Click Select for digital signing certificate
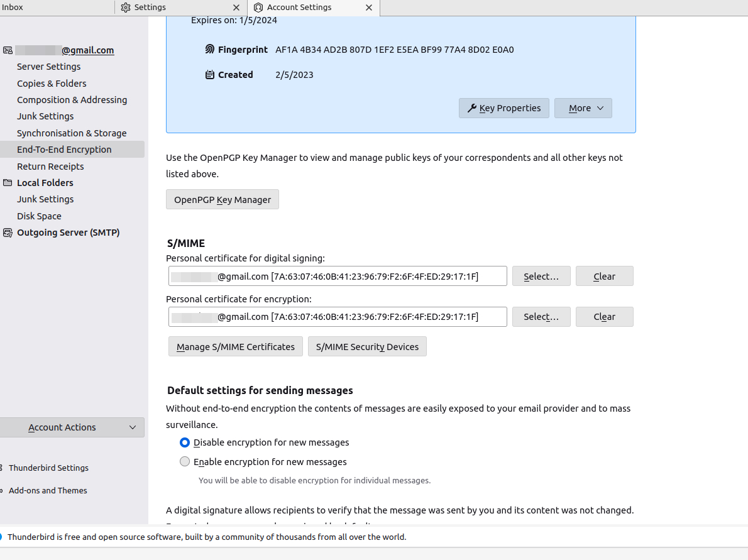748x560 pixels. (x=541, y=276)
